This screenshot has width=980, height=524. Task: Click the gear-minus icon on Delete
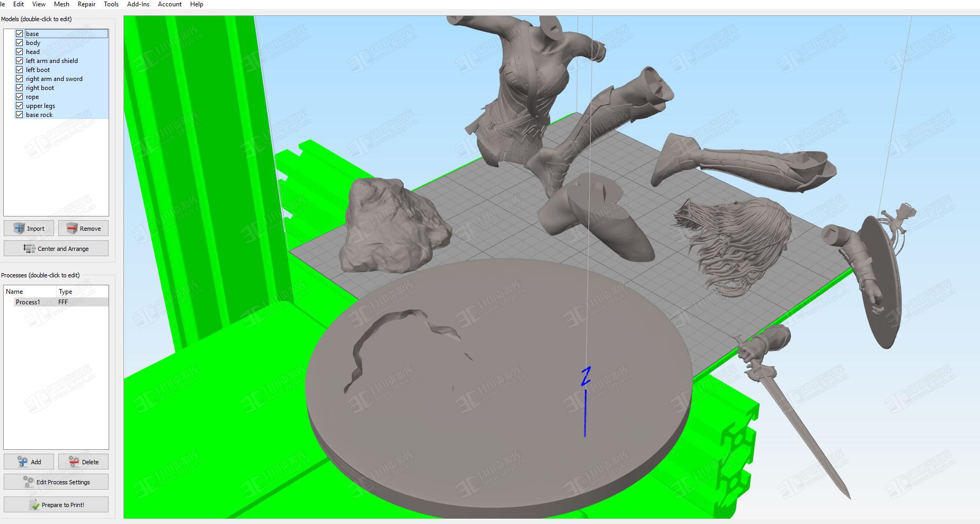point(74,462)
